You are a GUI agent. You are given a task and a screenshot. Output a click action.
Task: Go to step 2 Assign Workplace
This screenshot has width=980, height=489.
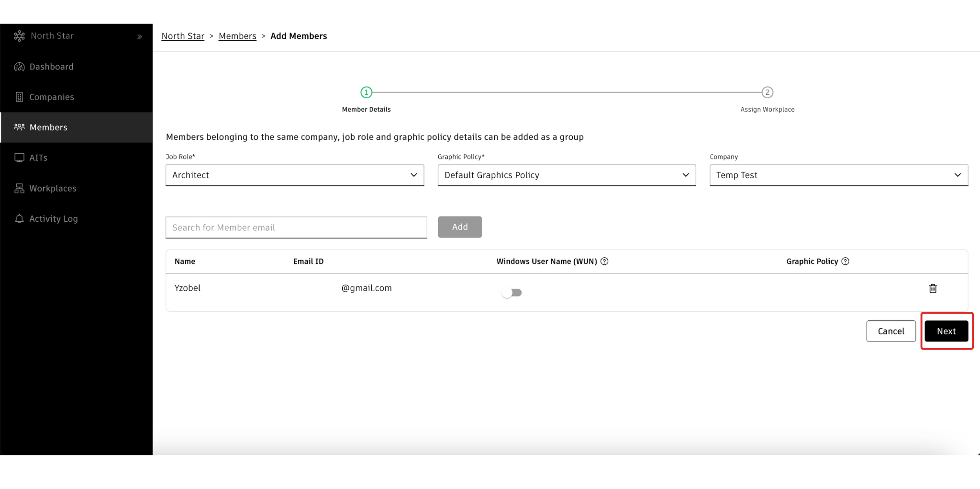pyautogui.click(x=767, y=92)
